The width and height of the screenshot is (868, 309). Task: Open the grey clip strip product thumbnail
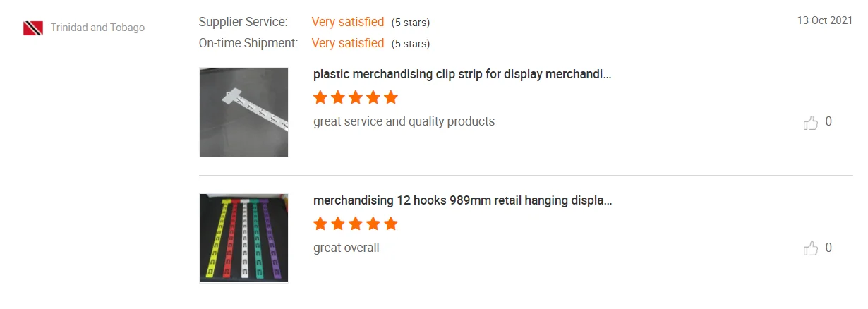[x=243, y=112]
